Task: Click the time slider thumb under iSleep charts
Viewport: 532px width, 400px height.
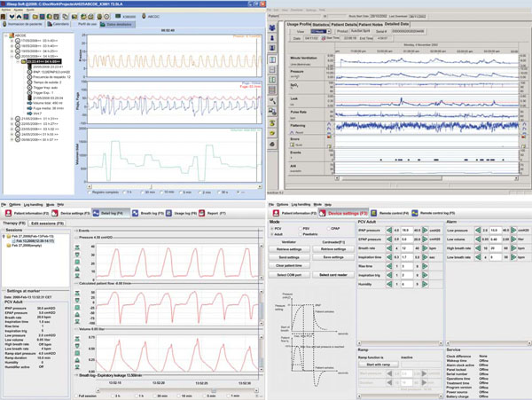Action: pyautogui.click(x=152, y=186)
